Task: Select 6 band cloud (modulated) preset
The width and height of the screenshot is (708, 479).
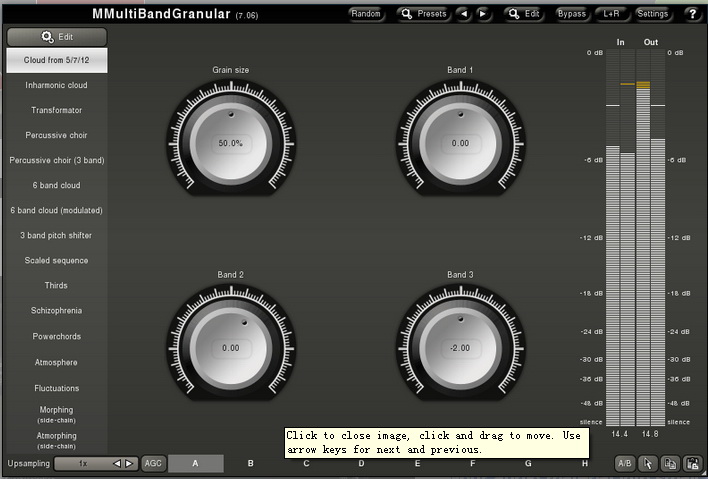Action: [57, 210]
